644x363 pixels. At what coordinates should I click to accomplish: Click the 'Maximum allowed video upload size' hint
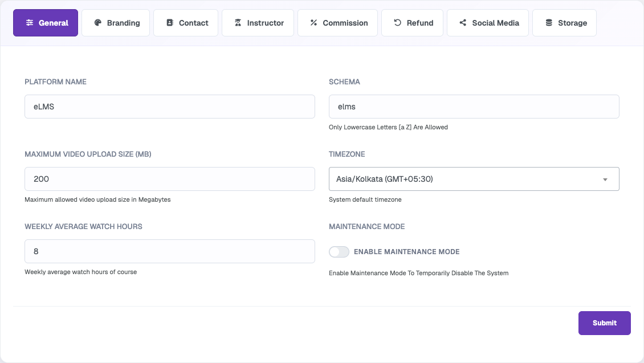[98, 199]
